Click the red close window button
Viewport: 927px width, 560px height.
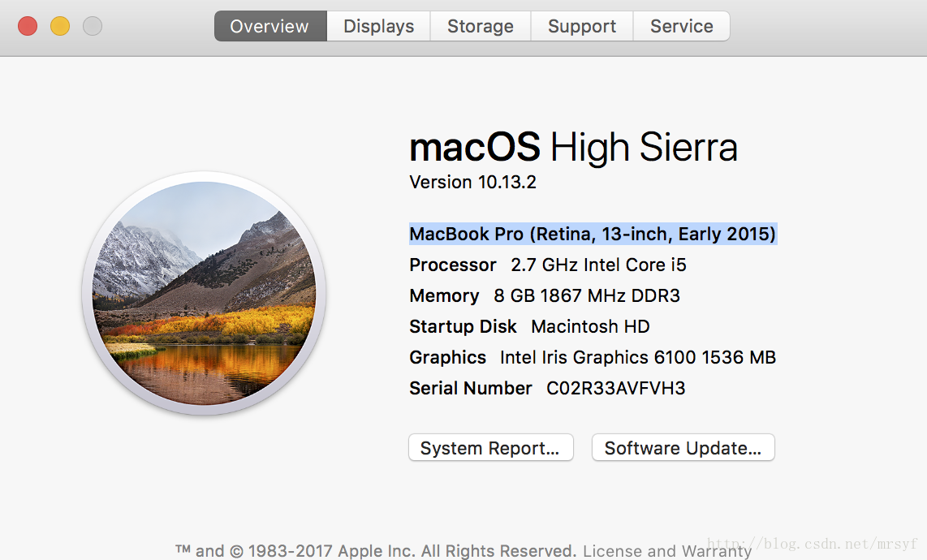[x=28, y=26]
